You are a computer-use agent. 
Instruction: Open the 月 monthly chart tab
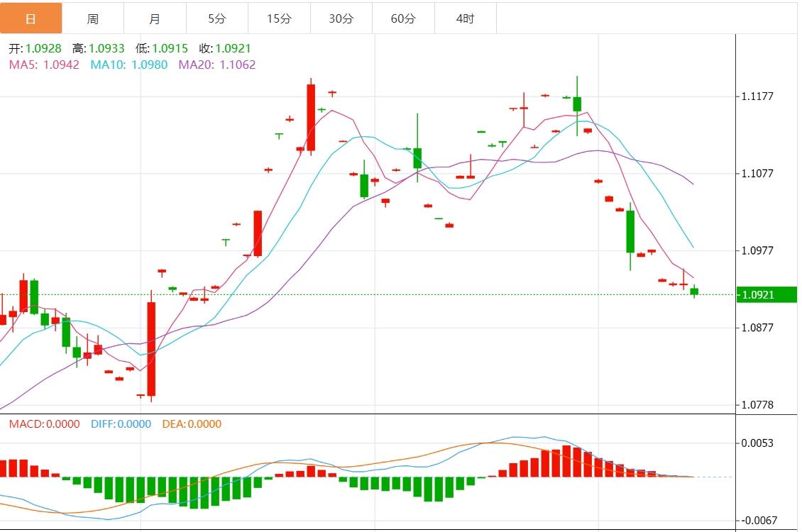[x=155, y=18]
